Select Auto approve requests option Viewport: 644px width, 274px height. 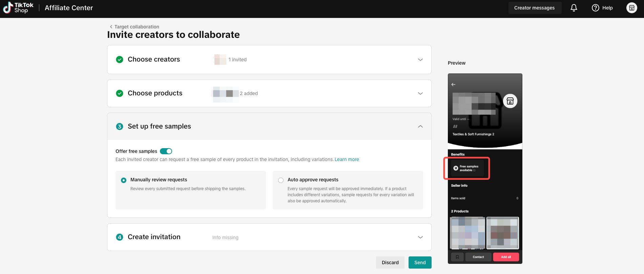[x=281, y=180]
